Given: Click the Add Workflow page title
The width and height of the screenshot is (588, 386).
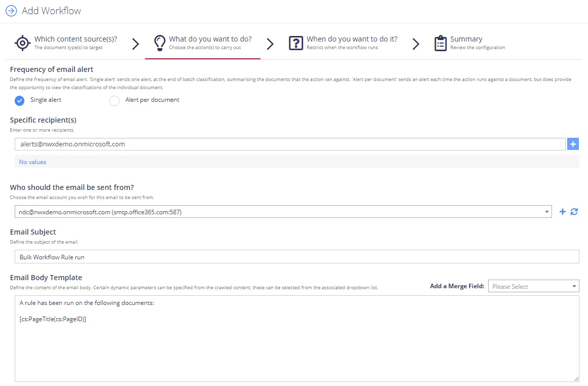Looking at the screenshot, I should 51,11.
